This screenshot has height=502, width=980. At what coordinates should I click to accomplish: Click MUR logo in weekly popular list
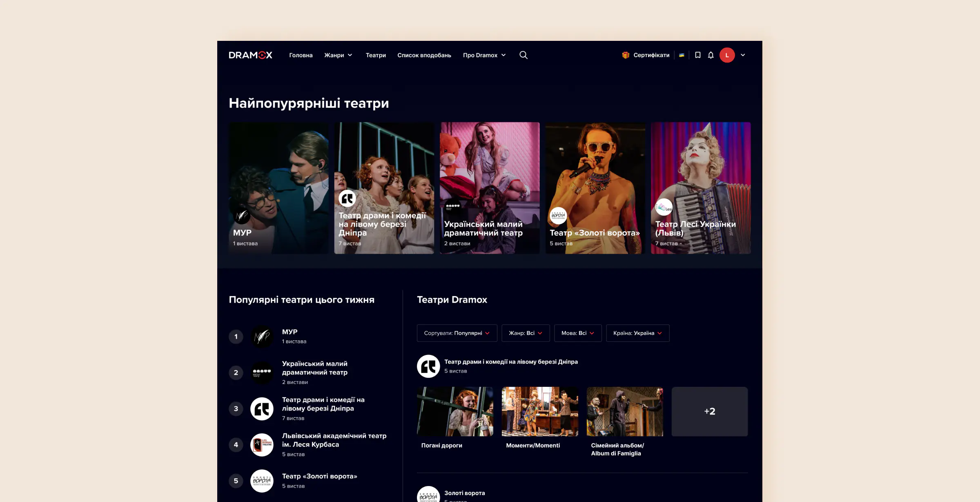(262, 337)
